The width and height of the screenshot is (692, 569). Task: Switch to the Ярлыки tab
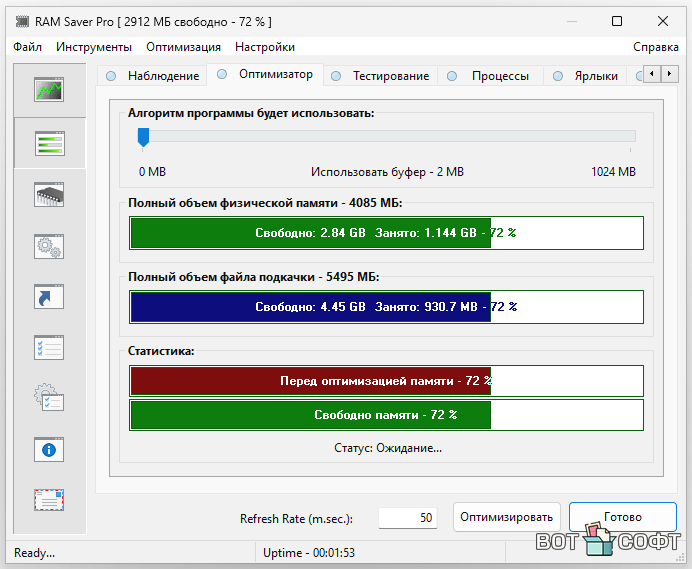click(585, 76)
